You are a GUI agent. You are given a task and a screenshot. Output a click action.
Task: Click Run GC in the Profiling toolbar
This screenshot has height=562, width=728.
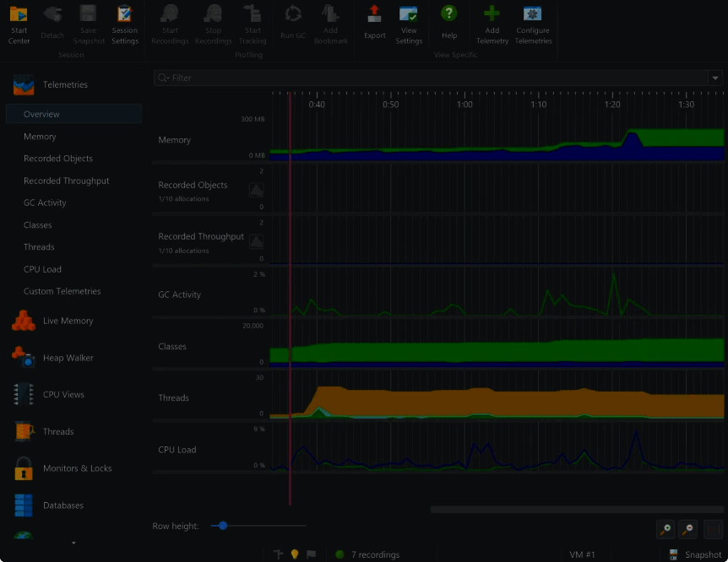pyautogui.click(x=292, y=25)
